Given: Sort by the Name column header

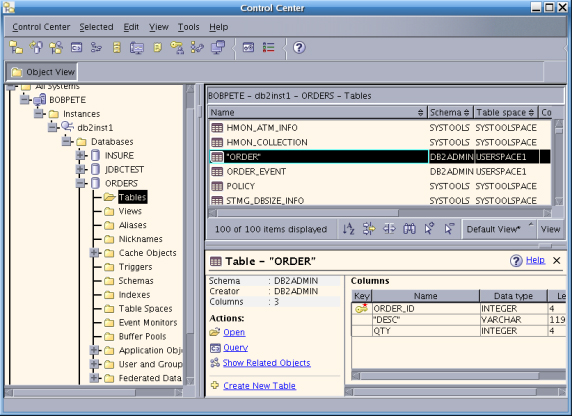Looking at the screenshot, I should coord(317,112).
